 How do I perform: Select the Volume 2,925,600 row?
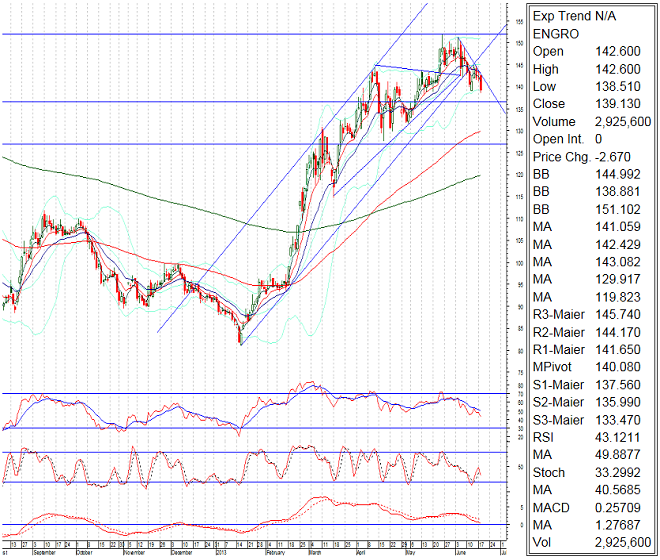(x=590, y=120)
